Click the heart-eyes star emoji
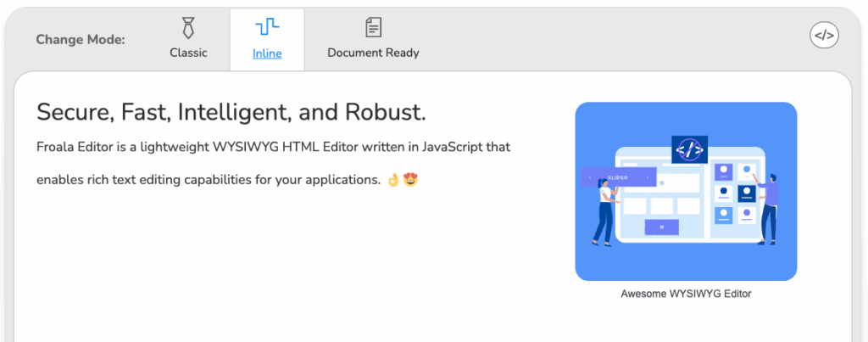 [x=409, y=180]
